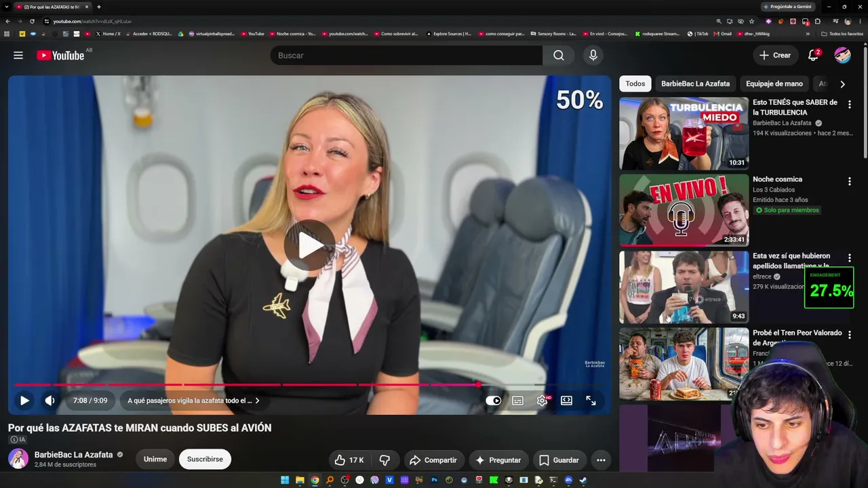The image size is (868, 488).
Task: Open the YouTube notifications bell
Action: (814, 56)
